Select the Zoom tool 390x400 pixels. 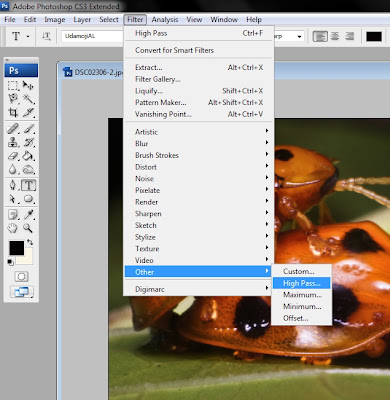click(x=28, y=228)
